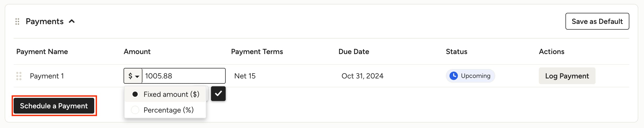Open the dollar currency type dropdown
The width and height of the screenshot is (644, 128).
click(133, 76)
